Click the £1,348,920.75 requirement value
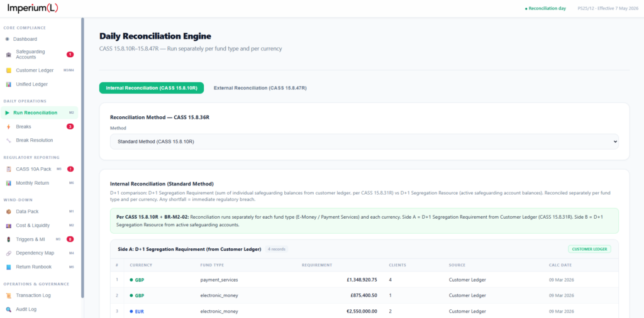The image size is (644, 318). point(362,280)
